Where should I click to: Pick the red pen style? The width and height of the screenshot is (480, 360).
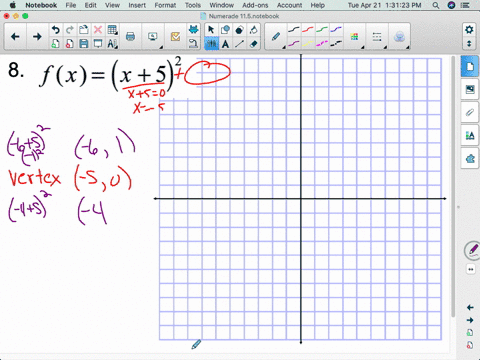point(308,30)
